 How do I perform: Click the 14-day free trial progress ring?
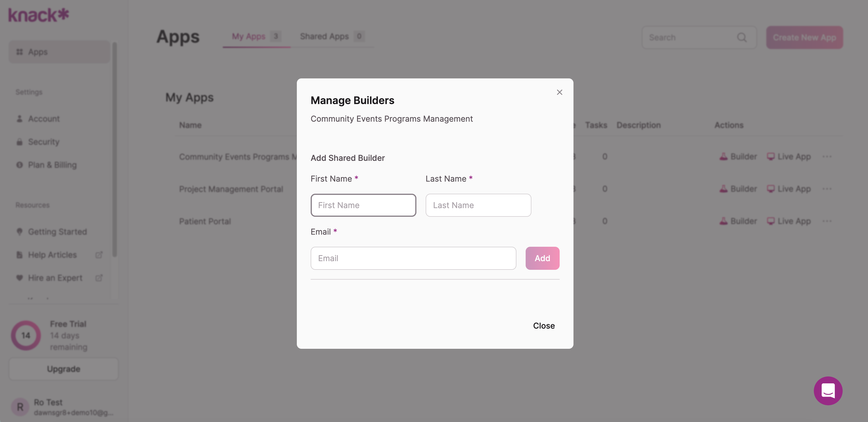coord(26,335)
